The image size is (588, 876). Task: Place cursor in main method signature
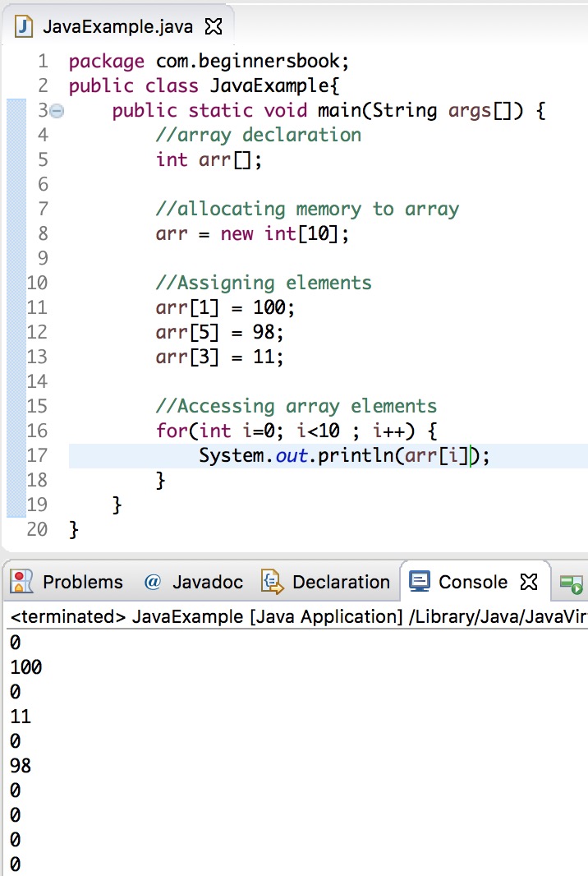pos(328,110)
